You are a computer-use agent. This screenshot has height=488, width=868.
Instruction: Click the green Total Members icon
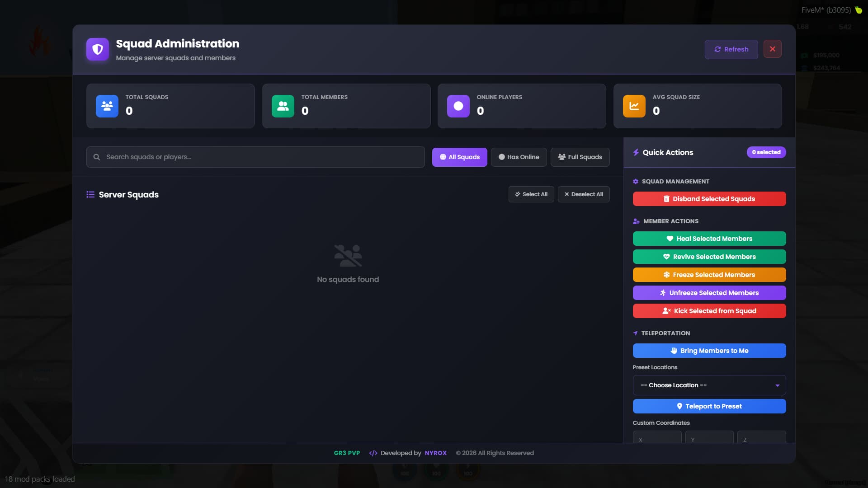(283, 106)
